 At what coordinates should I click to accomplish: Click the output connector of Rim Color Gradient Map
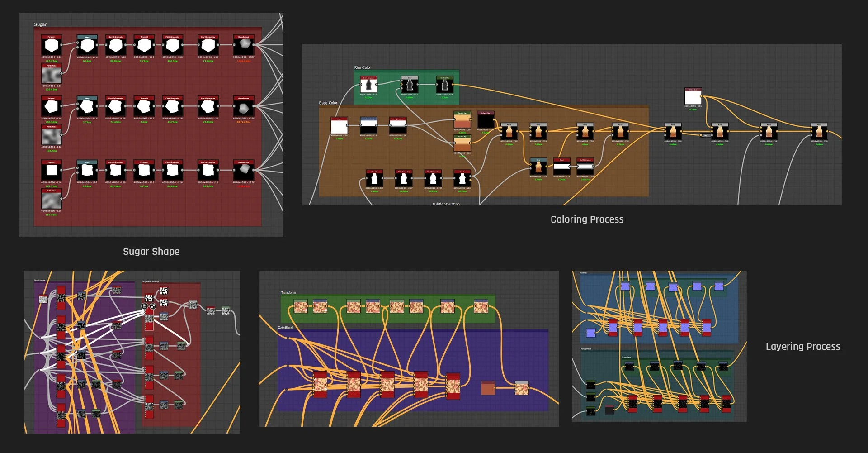pyautogui.click(x=453, y=85)
